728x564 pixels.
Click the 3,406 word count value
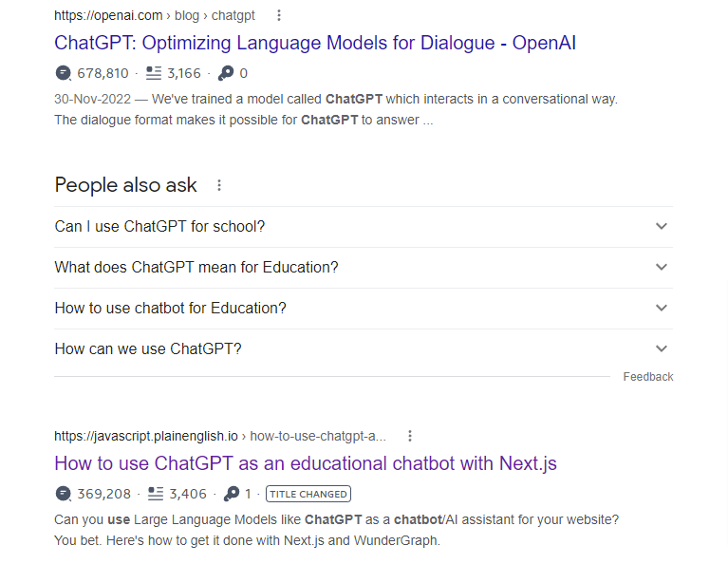188,494
